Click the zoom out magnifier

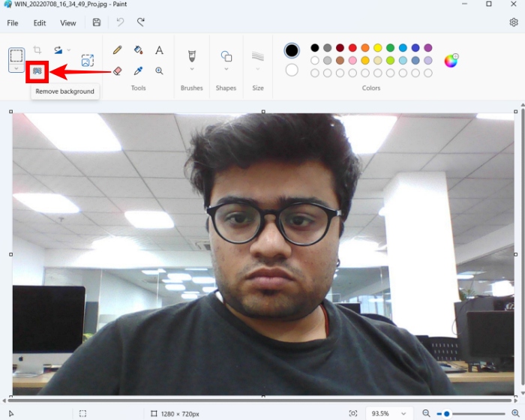[x=426, y=413]
